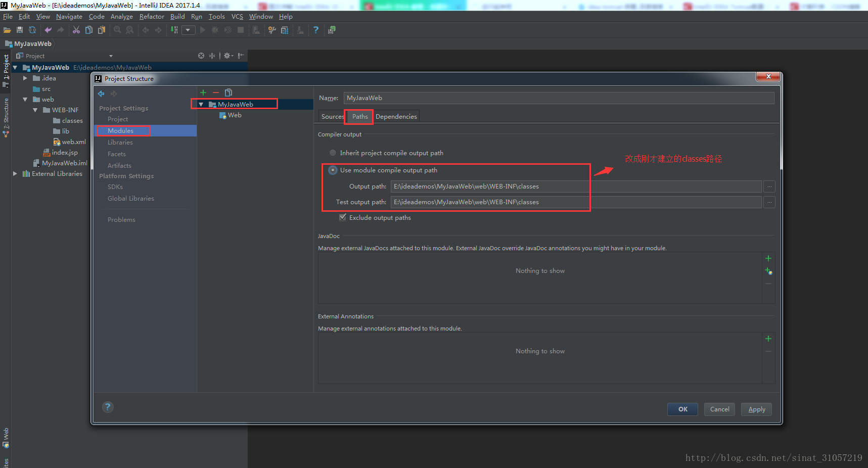
Task: Click the Find magnifier icon
Action: coord(117,30)
